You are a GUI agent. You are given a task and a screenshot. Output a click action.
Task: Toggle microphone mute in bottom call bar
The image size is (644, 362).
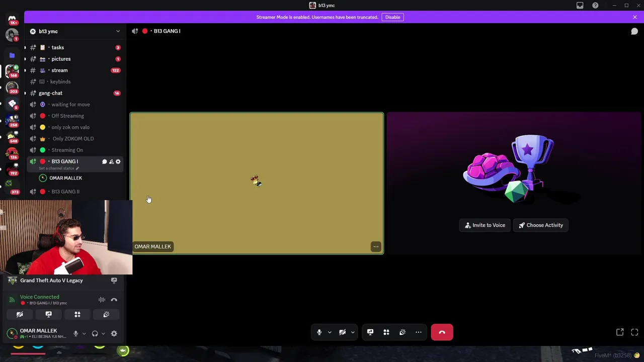(319, 332)
